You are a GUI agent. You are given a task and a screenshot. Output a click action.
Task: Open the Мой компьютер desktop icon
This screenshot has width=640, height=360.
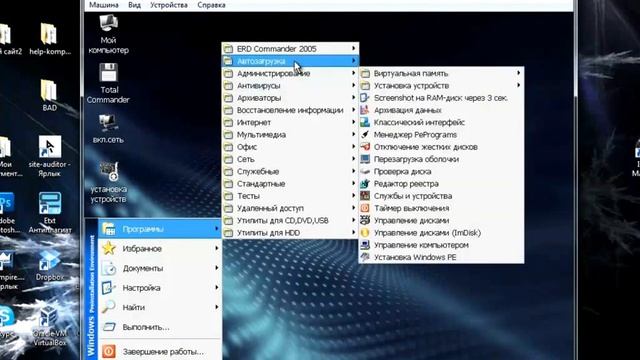coord(109,34)
